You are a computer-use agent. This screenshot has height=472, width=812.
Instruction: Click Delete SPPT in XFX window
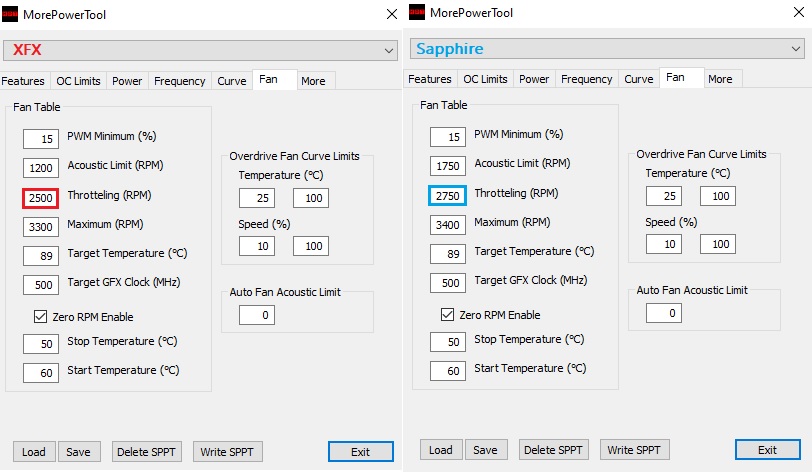(146, 452)
